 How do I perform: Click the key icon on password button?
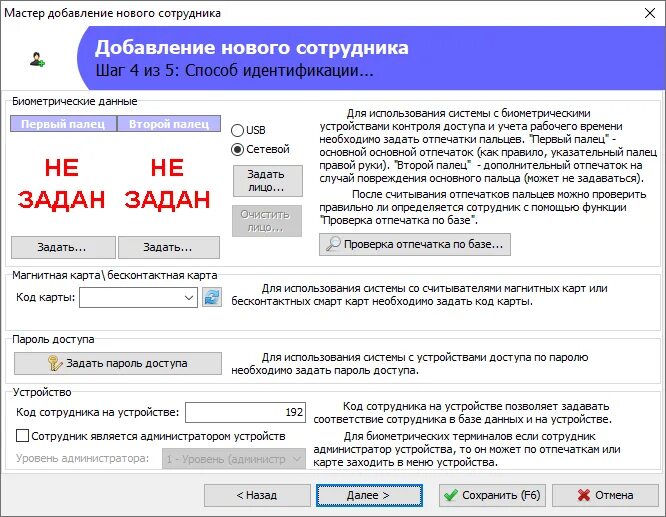click(55, 363)
